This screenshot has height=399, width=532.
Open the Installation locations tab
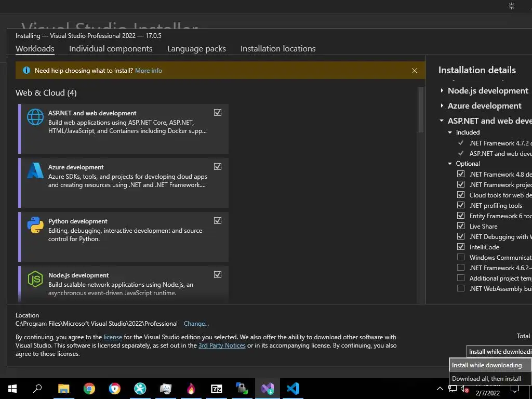pos(278,48)
